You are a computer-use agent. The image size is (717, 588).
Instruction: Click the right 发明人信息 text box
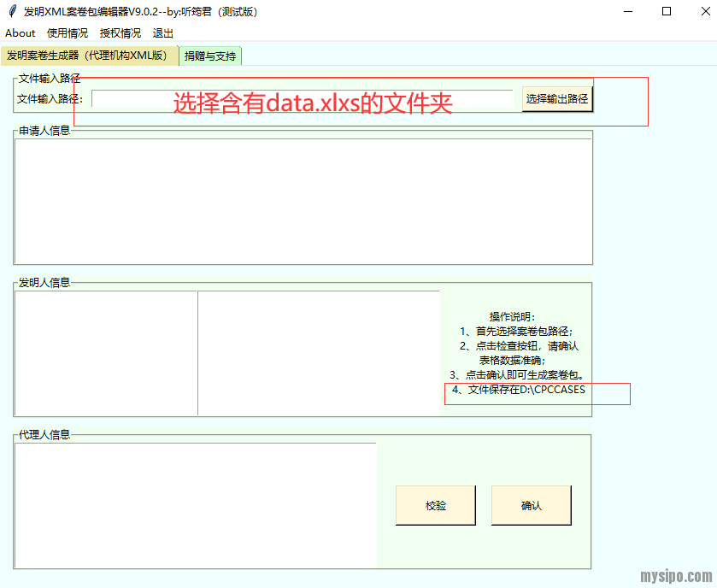coord(319,353)
